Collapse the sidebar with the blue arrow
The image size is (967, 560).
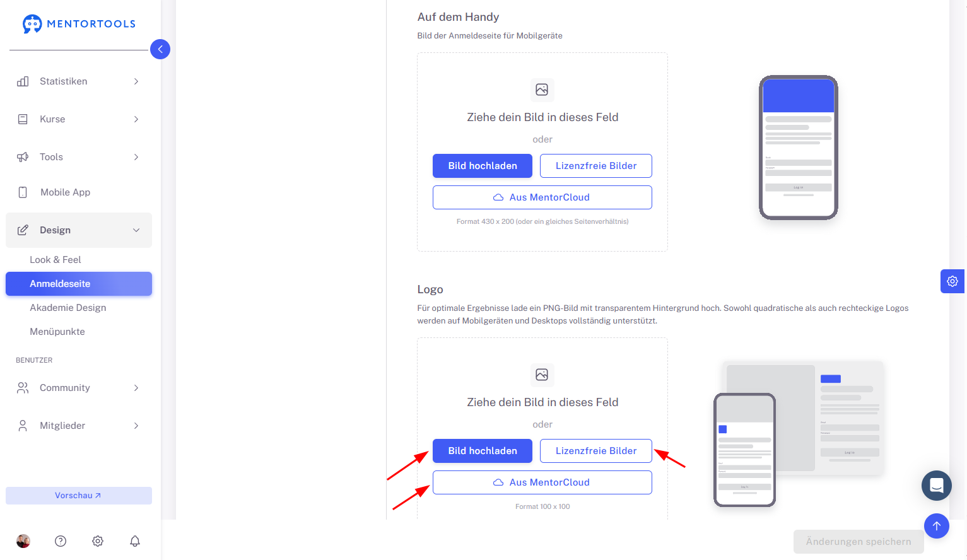click(x=160, y=49)
